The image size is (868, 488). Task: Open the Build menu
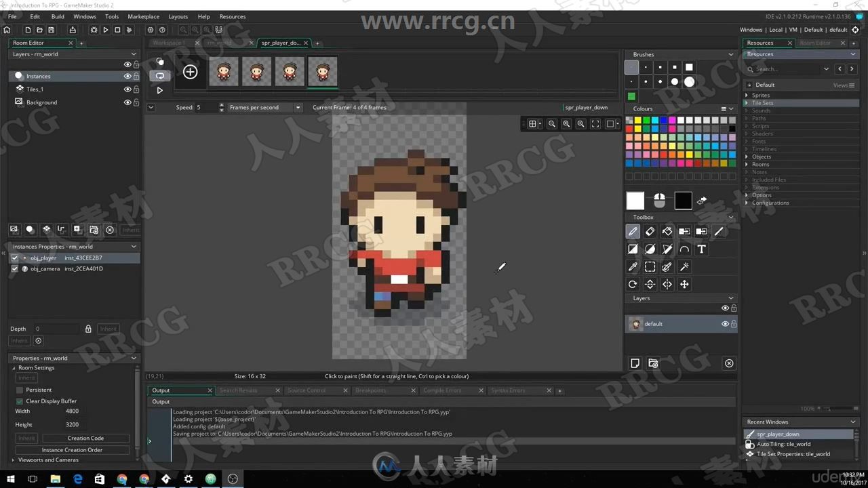(58, 16)
